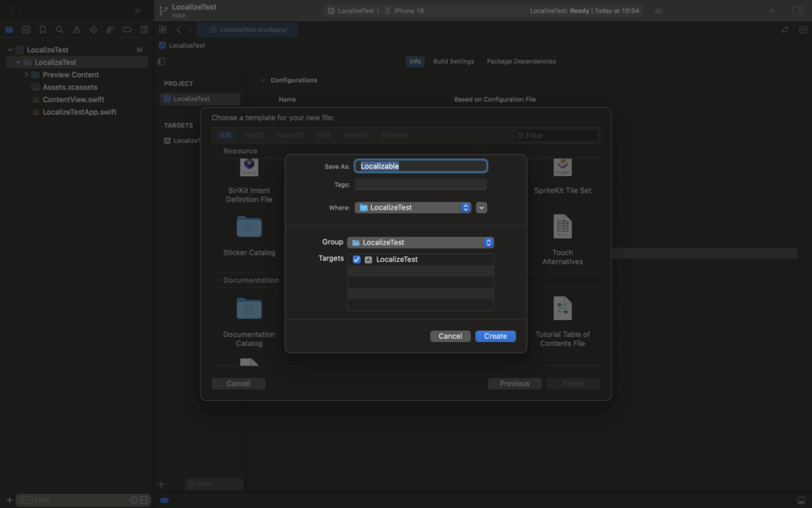Screen dimensions: 812x508
Task: Open the Issue navigator warning icon
Action: 77,29
